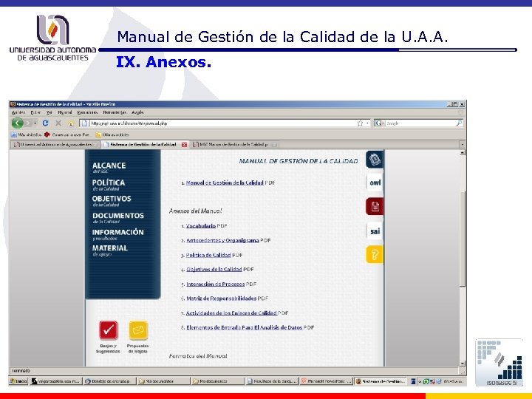Viewport: 532px width, 399px height.
Task: Open the history dropdown next to forward button
Action: [35, 123]
